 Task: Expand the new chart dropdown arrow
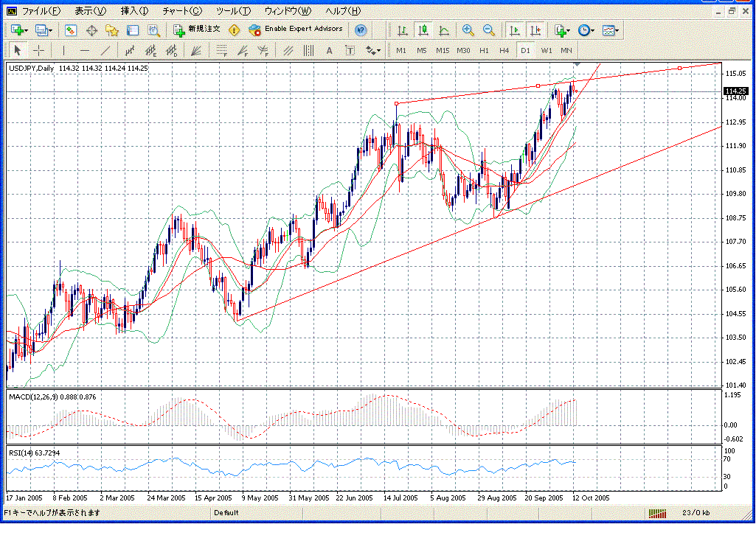pyautogui.click(x=26, y=30)
